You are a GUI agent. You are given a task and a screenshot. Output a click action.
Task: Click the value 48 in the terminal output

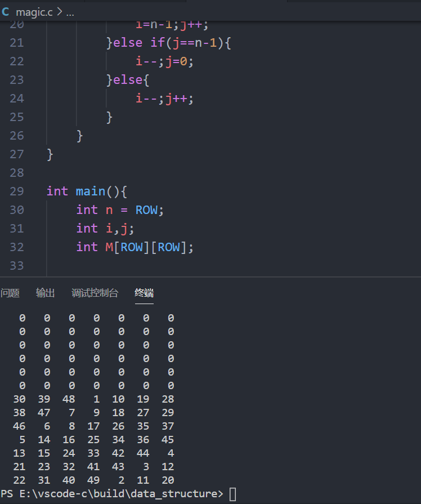[x=69, y=399]
